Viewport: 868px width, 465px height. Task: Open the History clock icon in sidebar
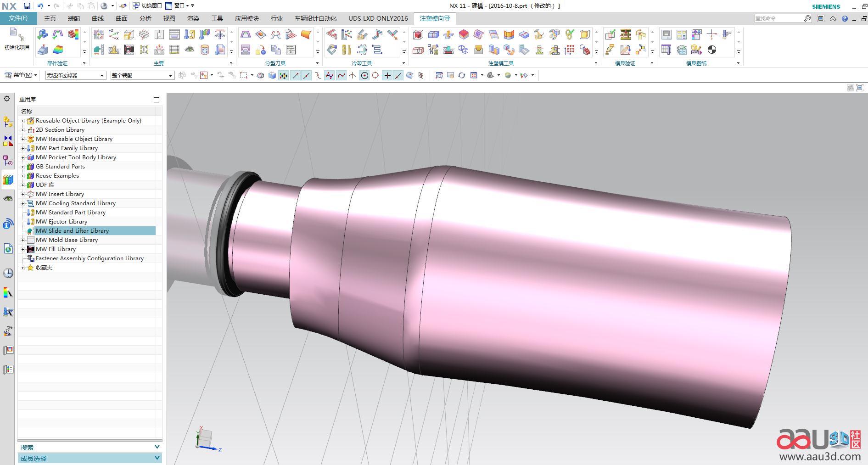(8, 273)
